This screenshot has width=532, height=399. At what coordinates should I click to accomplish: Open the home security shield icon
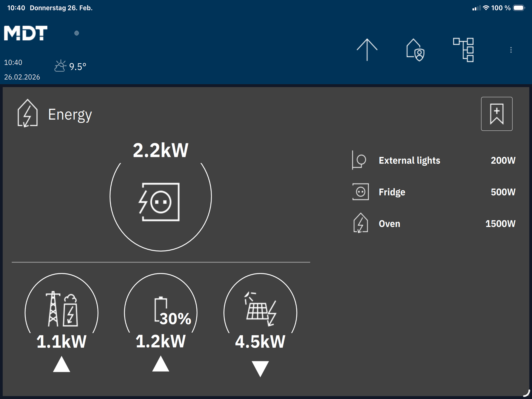(x=415, y=50)
